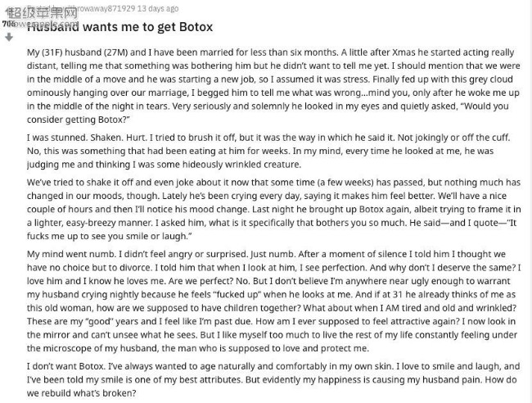Click the sentence 'How do we rebuild what's broken?'

[272, 387]
